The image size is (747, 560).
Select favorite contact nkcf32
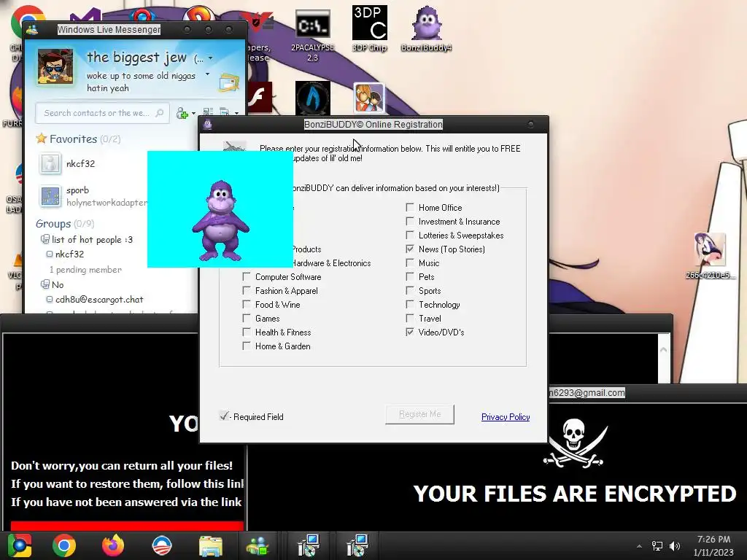click(80, 164)
